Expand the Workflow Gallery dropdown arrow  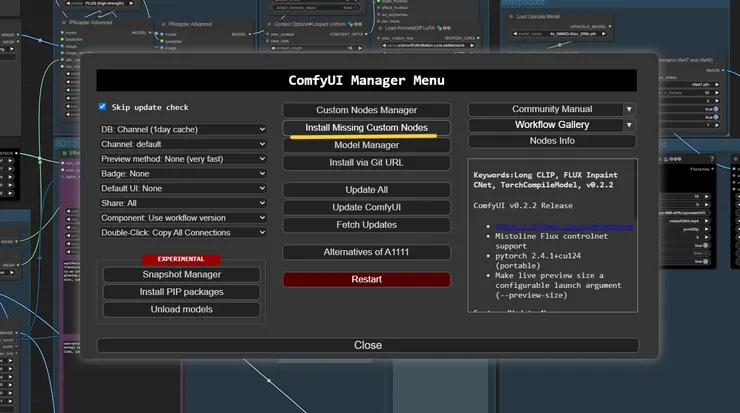[x=629, y=125]
